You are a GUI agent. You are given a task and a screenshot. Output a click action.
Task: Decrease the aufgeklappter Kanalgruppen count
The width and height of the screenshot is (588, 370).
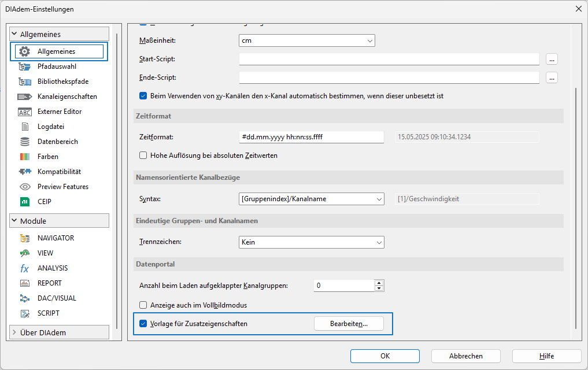pos(379,288)
